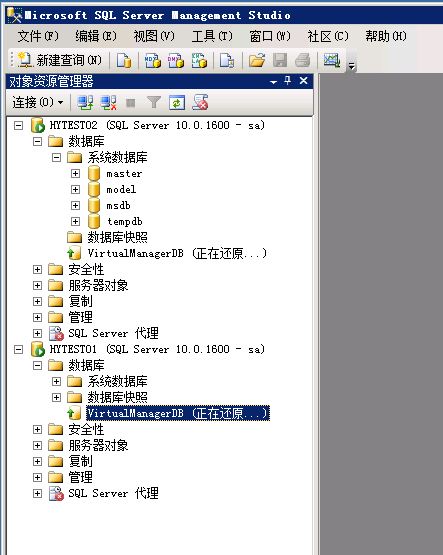Screen dimensions: 443x555
Task: Open the 视图(V) menu
Action: point(154,36)
